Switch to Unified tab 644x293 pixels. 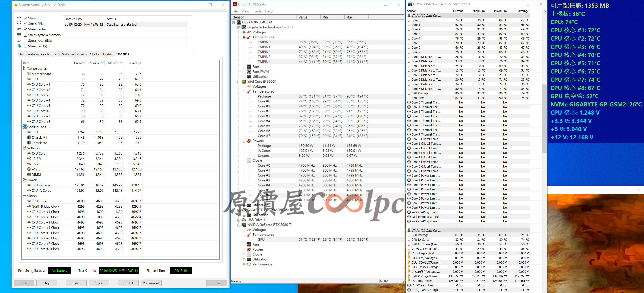(108, 54)
